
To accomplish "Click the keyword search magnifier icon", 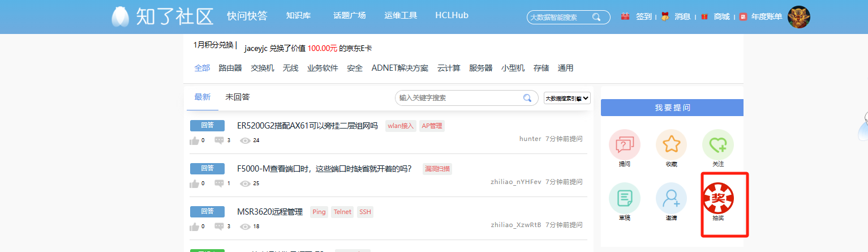I will (527, 97).
